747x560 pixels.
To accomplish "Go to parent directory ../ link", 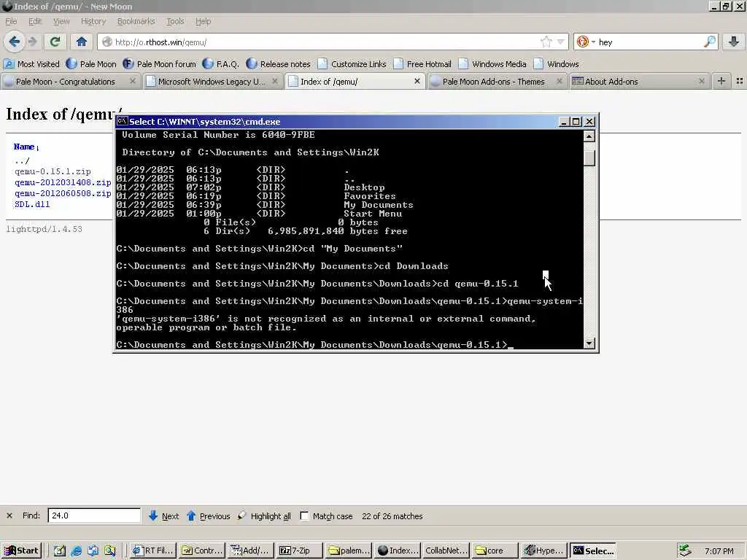I will (x=22, y=160).
